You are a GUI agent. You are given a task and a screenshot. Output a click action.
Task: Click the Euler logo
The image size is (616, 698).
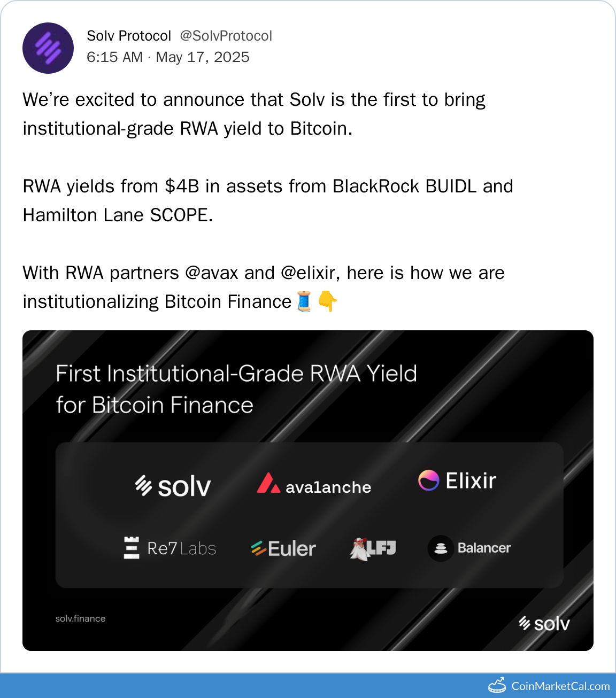[283, 548]
